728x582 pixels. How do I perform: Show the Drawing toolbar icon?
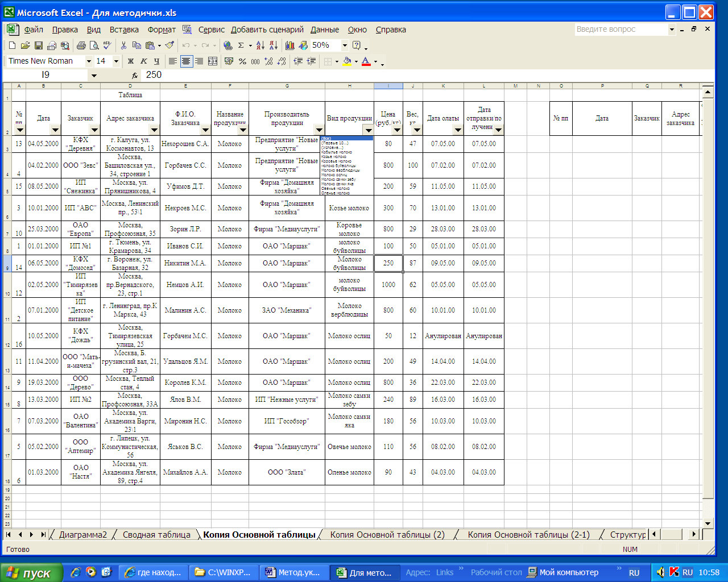click(x=303, y=45)
